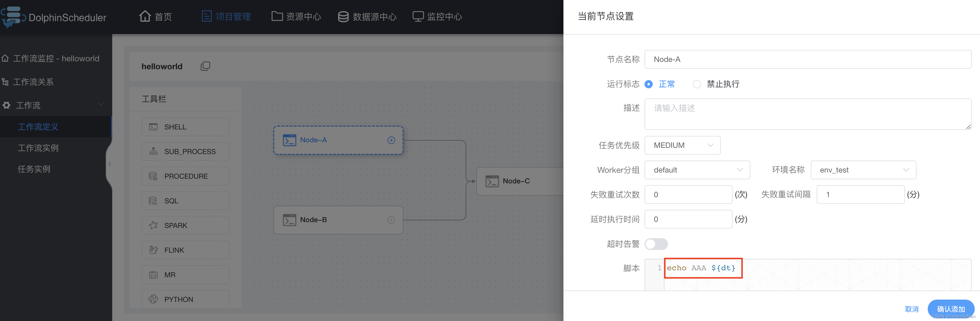Click the home icon beside 工作流监控
This screenshot has height=321, width=980.
click(5, 58)
